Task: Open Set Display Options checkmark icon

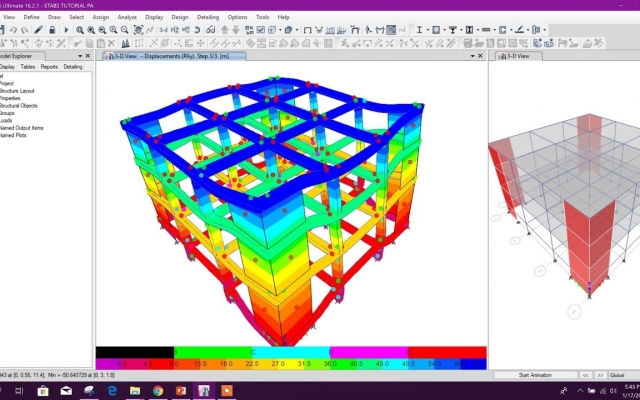Action: click(261, 30)
